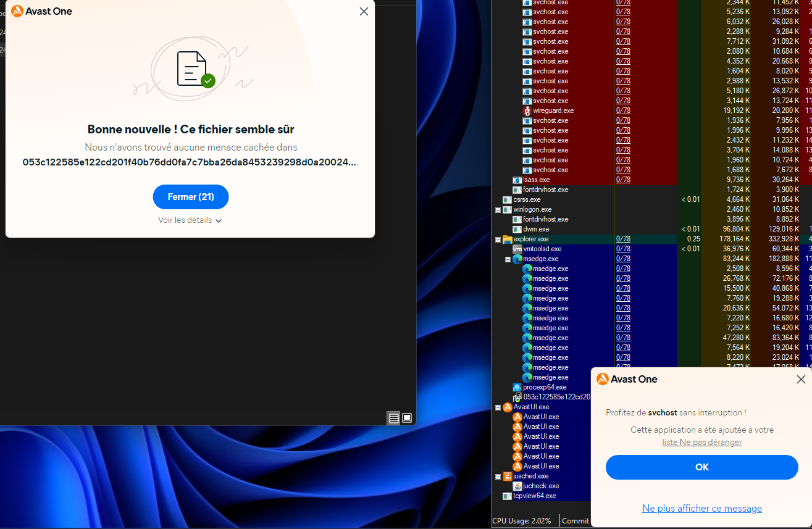
Task: Select the jucheck.exe process name
Action: pos(541,486)
